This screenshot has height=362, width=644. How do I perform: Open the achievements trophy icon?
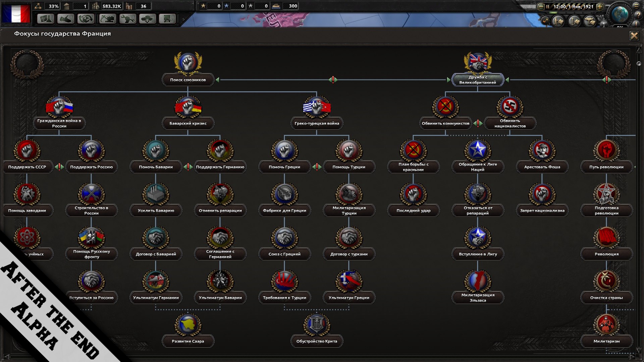click(x=604, y=23)
